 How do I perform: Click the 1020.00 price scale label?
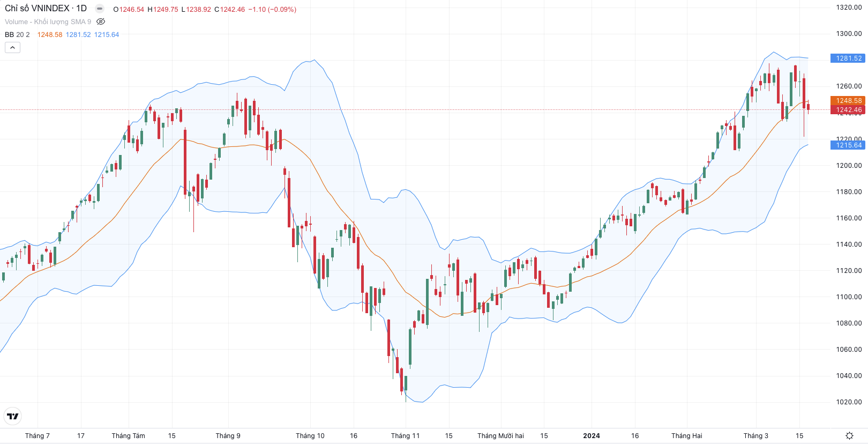point(849,402)
